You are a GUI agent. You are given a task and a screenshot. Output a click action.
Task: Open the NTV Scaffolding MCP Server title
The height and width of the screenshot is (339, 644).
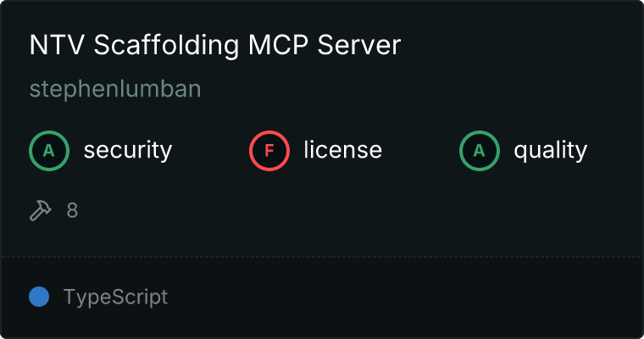click(x=215, y=45)
